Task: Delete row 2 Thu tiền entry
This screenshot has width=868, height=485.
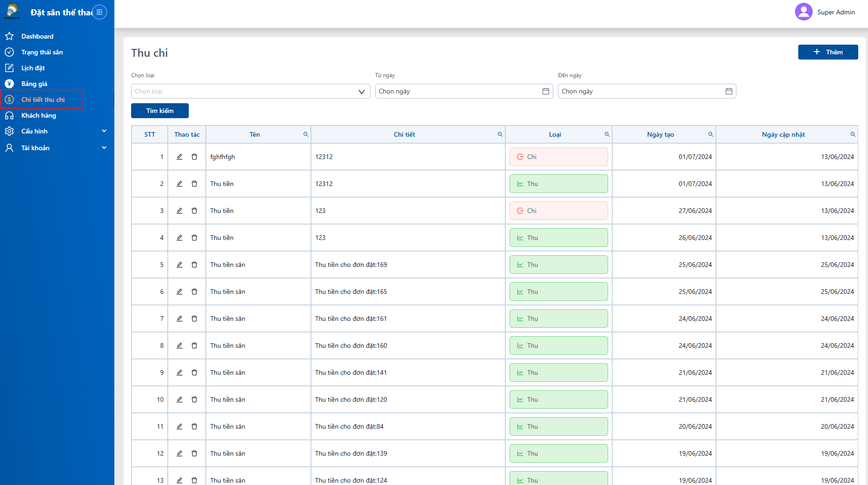Action: click(194, 184)
